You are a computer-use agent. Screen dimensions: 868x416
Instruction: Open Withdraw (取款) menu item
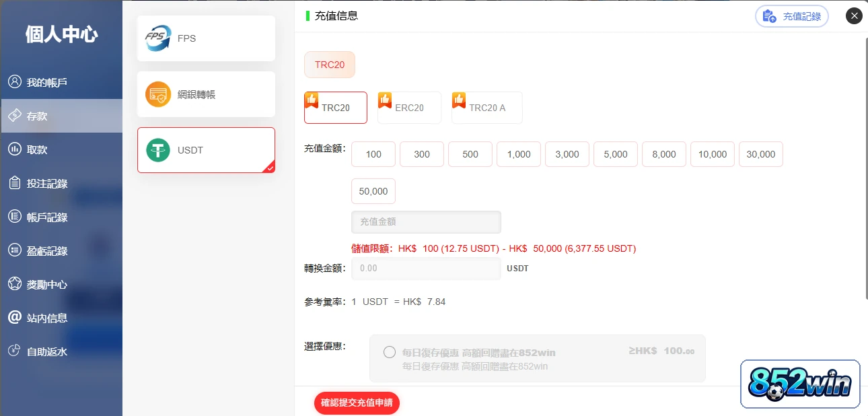point(61,149)
